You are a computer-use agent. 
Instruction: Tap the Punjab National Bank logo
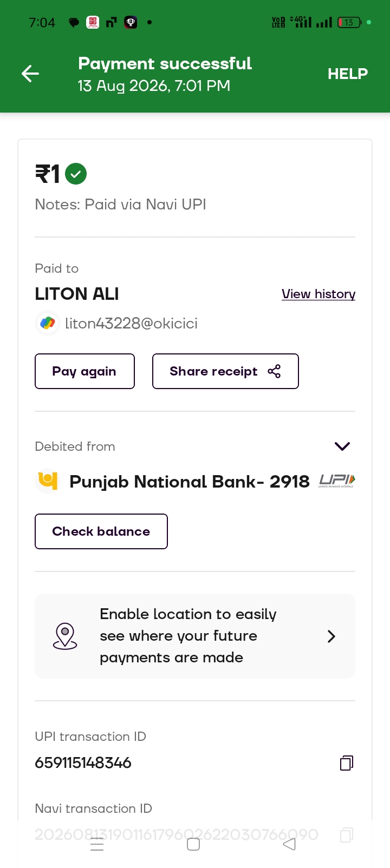pyautogui.click(x=48, y=481)
